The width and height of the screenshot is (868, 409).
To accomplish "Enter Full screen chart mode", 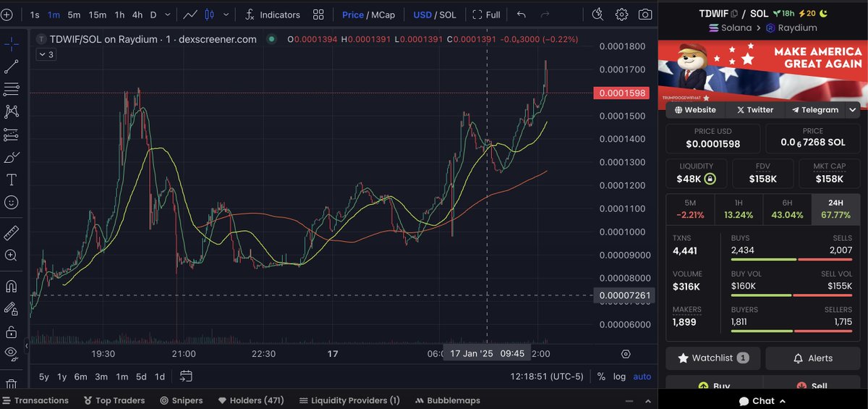I will tap(486, 14).
